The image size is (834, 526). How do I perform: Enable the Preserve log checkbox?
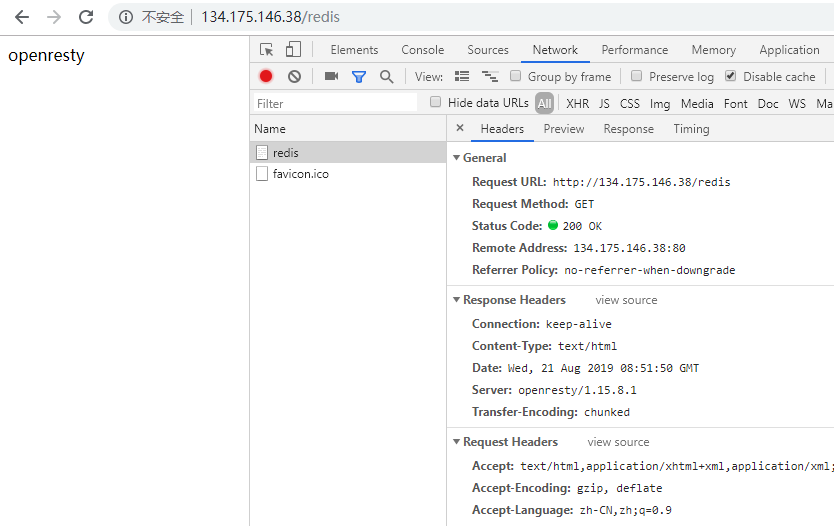(636, 76)
